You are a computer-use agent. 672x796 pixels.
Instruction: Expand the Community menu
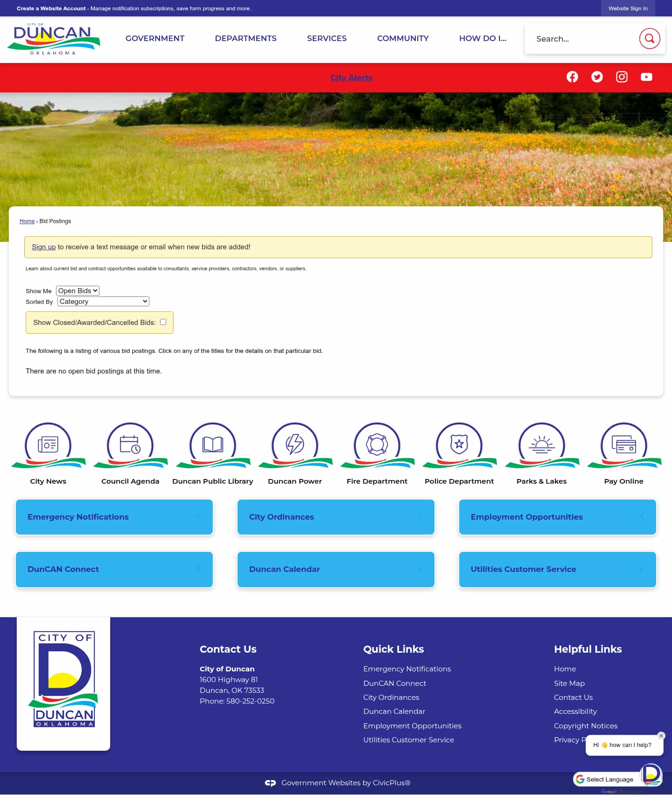[x=403, y=38]
